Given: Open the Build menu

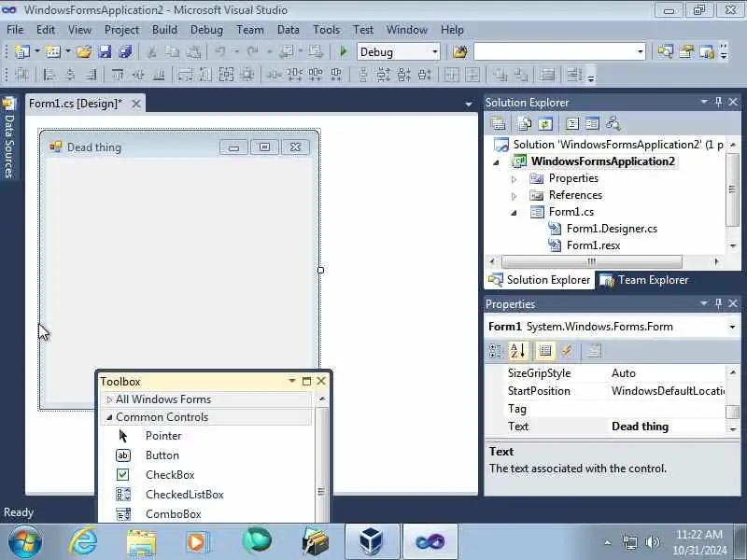Looking at the screenshot, I should click(x=164, y=30).
